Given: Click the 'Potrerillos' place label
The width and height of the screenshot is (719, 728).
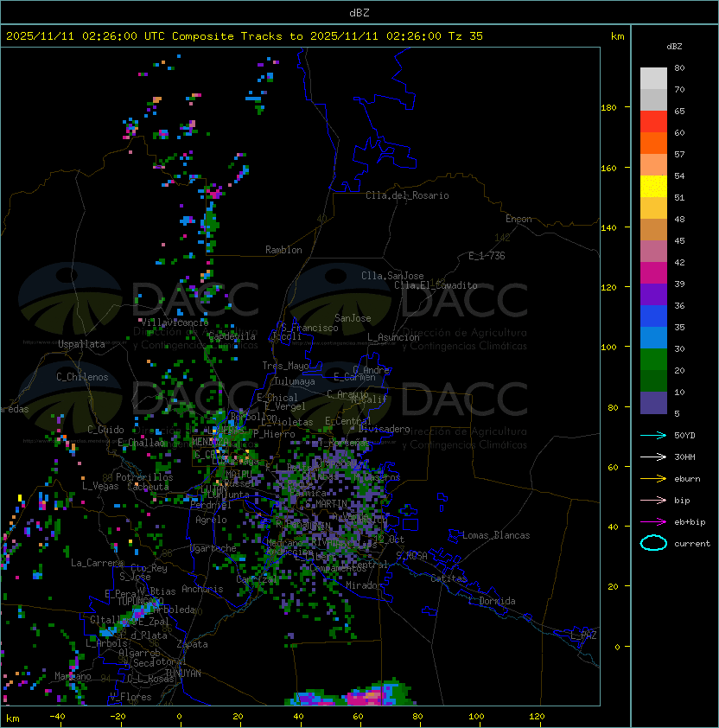Looking at the screenshot, I should pyautogui.click(x=144, y=477).
